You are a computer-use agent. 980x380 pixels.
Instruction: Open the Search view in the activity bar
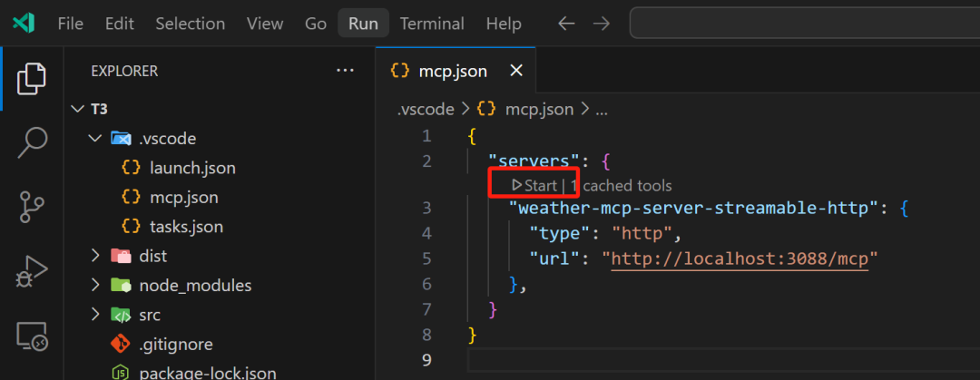(x=31, y=142)
